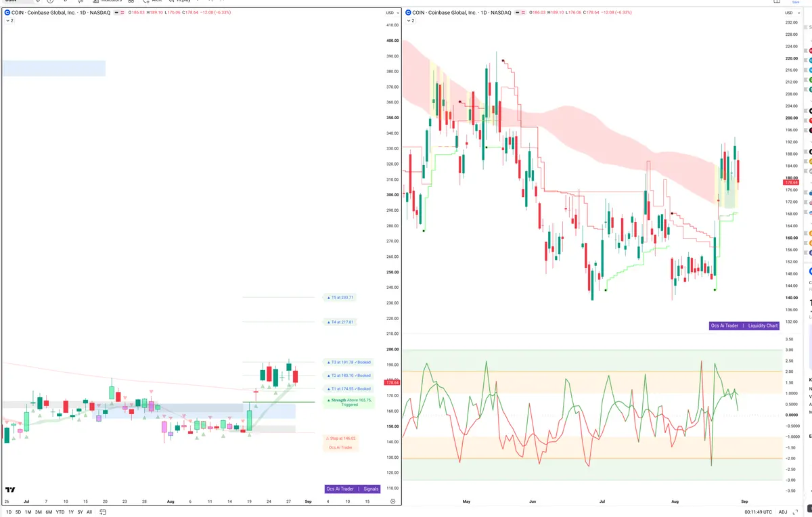This screenshot has height=517, width=812.
Task: Open the go-to-date calendar icon
Action: point(102,512)
